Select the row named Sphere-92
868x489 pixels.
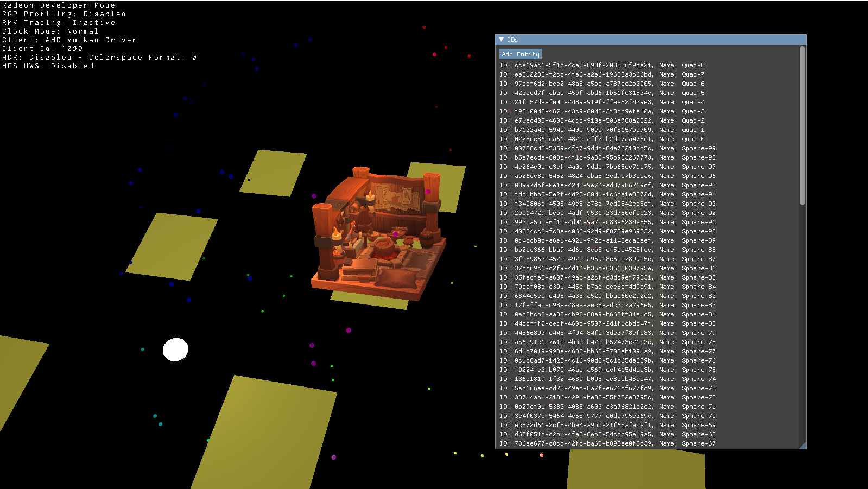608,213
